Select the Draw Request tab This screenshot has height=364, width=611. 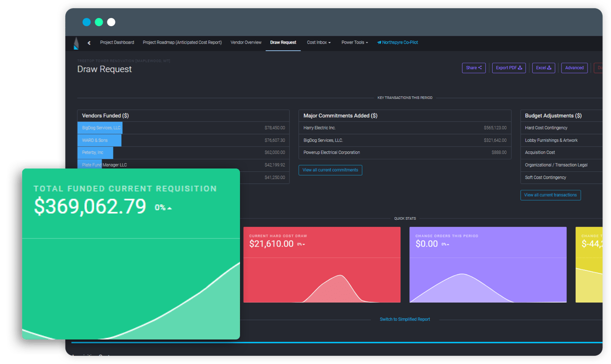283,43
